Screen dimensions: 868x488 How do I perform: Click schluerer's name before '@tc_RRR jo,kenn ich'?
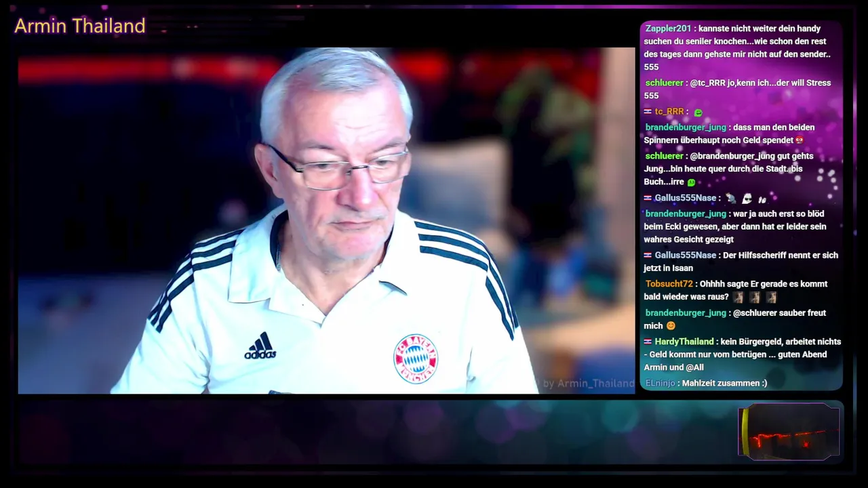tap(664, 83)
